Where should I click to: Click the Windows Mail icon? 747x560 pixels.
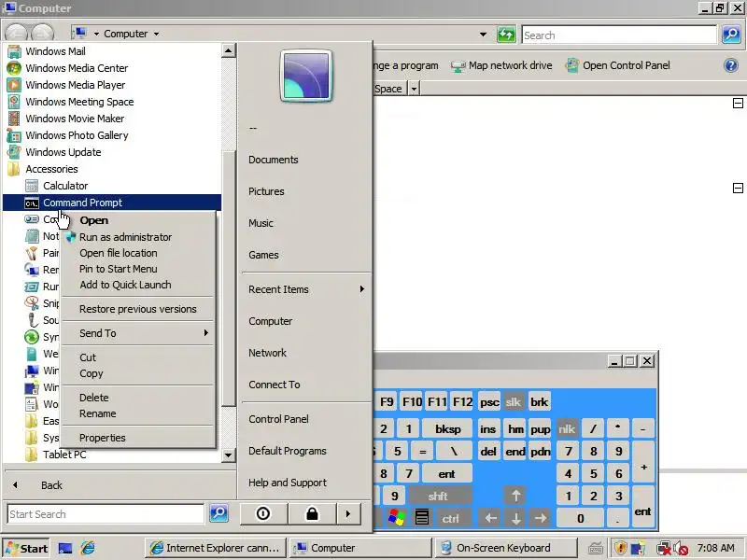14,51
